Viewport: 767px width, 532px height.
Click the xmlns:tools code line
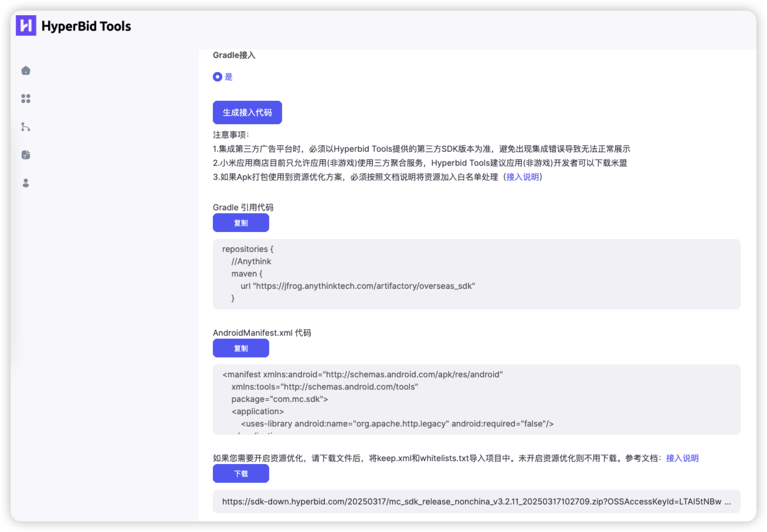pos(325,387)
